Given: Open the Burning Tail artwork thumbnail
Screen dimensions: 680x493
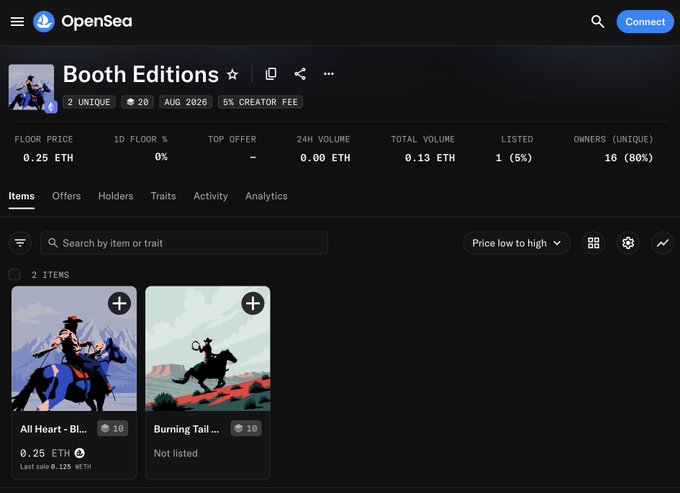Looking at the screenshot, I should [x=208, y=349].
